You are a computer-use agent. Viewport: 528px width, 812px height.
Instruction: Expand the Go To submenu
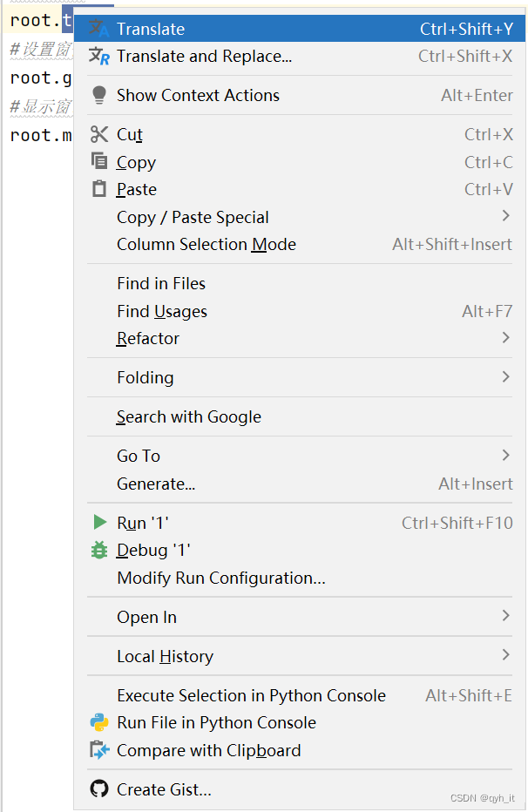[505, 455]
